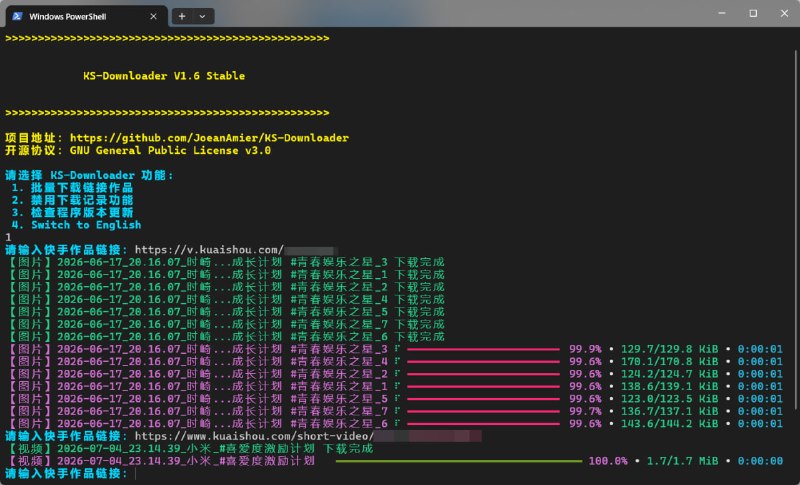The height and width of the screenshot is (485, 800).
Task: Click the completed line for 青春娱乐之星_2 下载完成
Action: point(225,287)
